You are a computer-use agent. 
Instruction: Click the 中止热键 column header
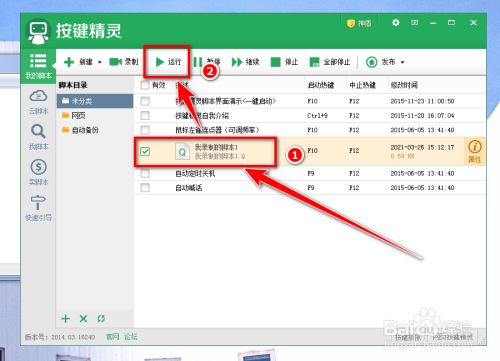click(362, 85)
